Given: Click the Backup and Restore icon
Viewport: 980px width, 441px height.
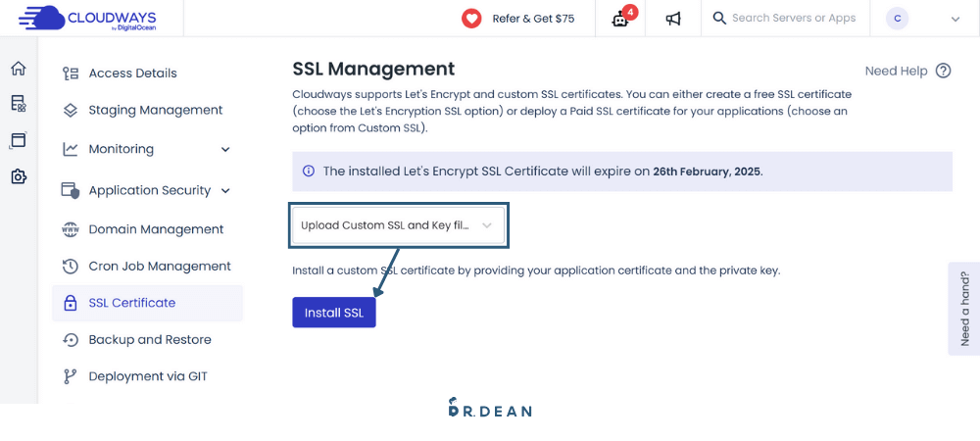Looking at the screenshot, I should click(70, 340).
